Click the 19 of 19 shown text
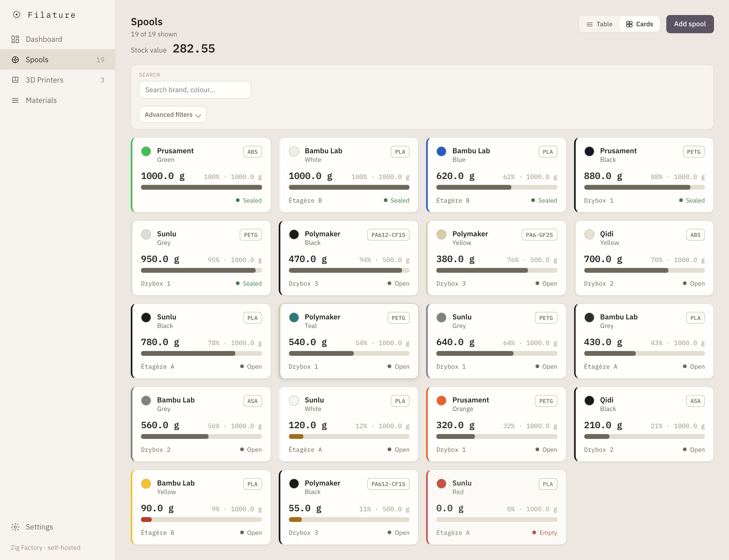Screen dimensions: 729x560 coord(154,34)
